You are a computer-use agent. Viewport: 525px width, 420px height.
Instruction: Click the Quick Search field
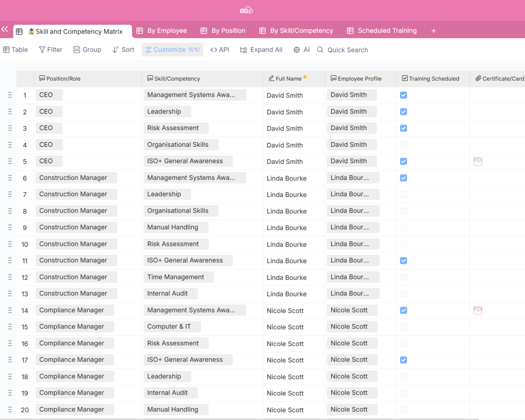(347, 50)
